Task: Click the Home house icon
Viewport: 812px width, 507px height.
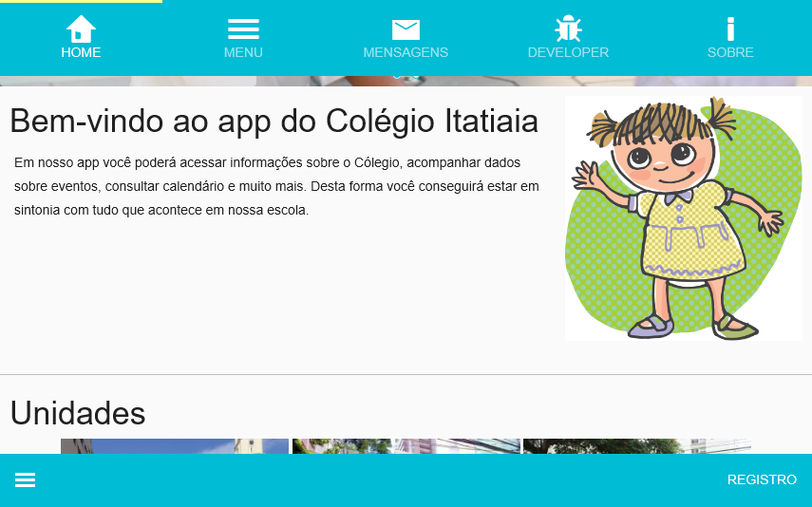Action: [x=81, y=29]
